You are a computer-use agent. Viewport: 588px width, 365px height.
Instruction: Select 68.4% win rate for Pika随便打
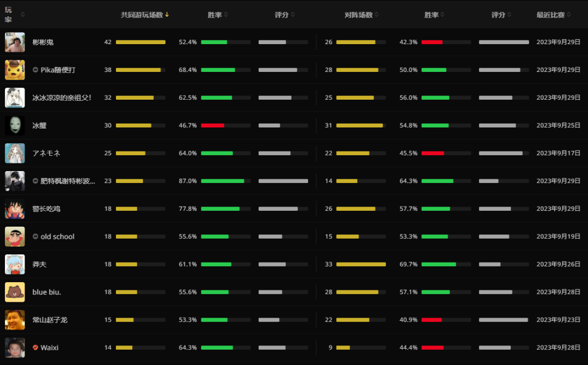coord(188,70)
